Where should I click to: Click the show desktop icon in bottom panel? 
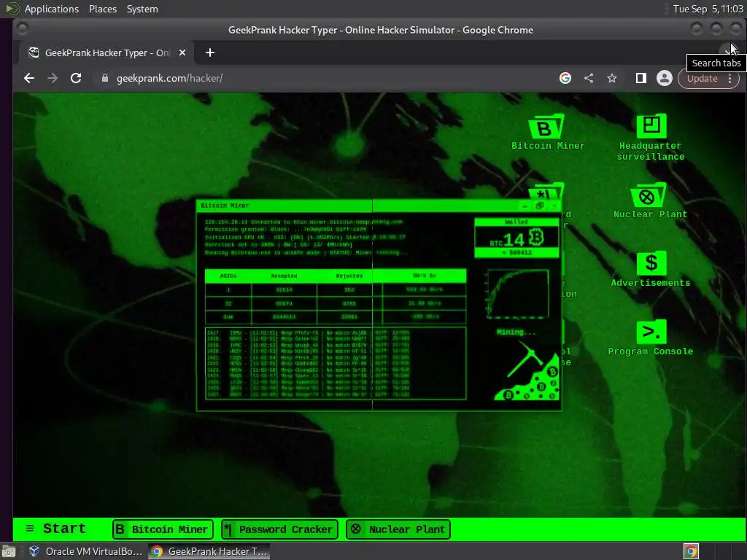click(x=9, y=551)
